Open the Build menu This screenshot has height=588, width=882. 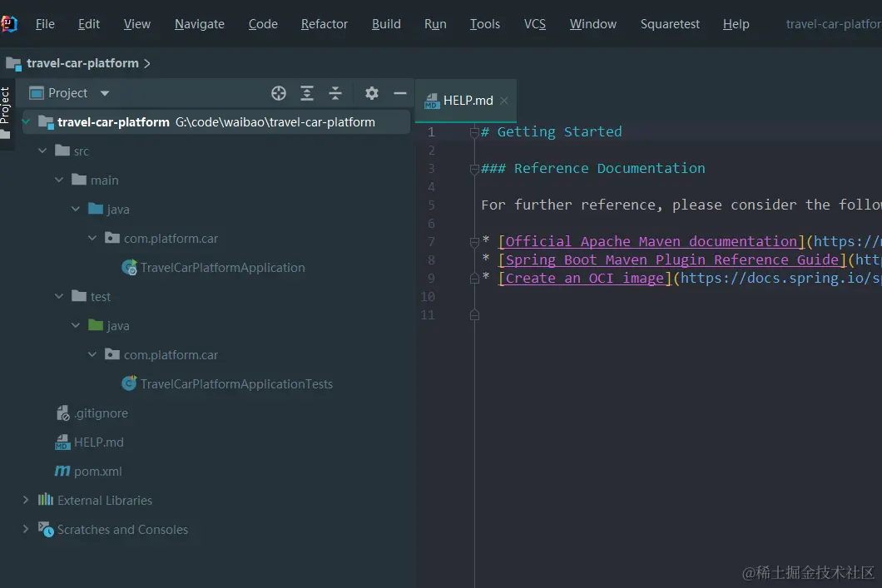point(386,24)
